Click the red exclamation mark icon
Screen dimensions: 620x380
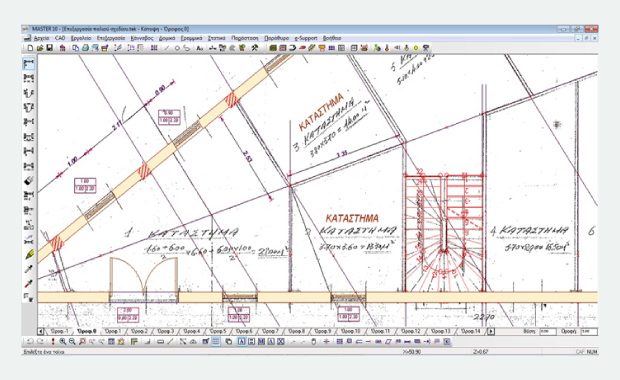(x=53, y=342)
